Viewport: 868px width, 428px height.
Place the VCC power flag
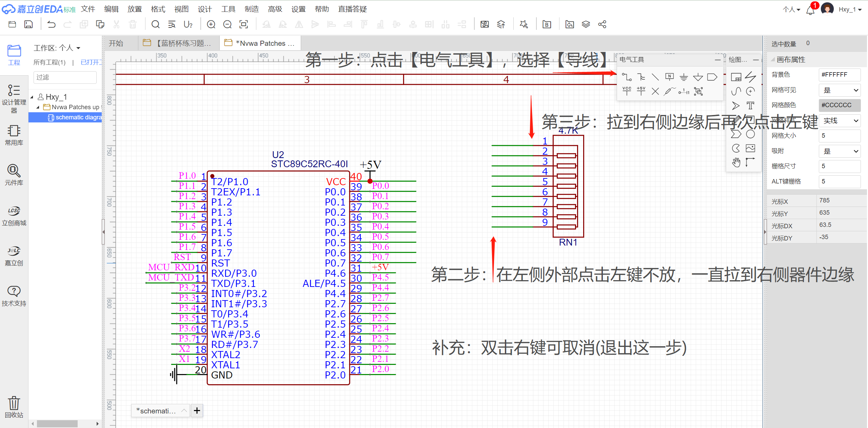pos(627,91)
